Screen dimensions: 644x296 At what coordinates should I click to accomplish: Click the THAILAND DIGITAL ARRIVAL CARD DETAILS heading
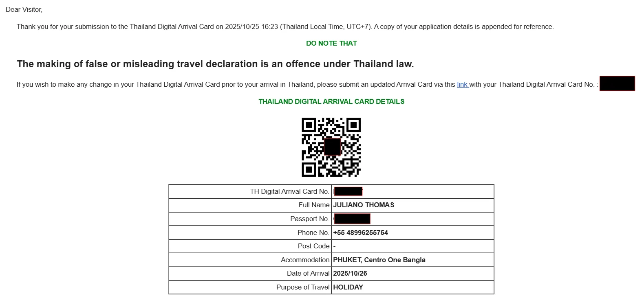tap(331, 101)
